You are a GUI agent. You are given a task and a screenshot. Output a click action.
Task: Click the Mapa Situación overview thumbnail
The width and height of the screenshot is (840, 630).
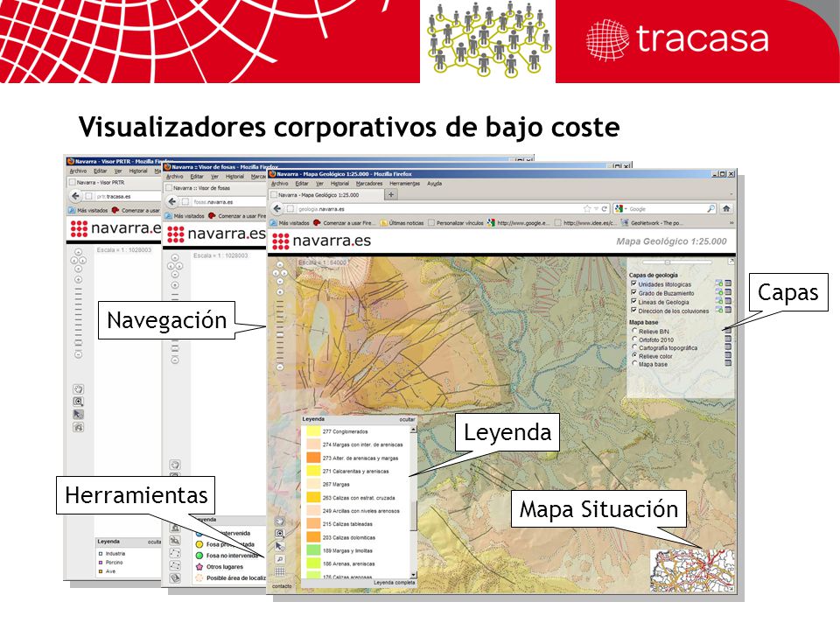(692, 570)
